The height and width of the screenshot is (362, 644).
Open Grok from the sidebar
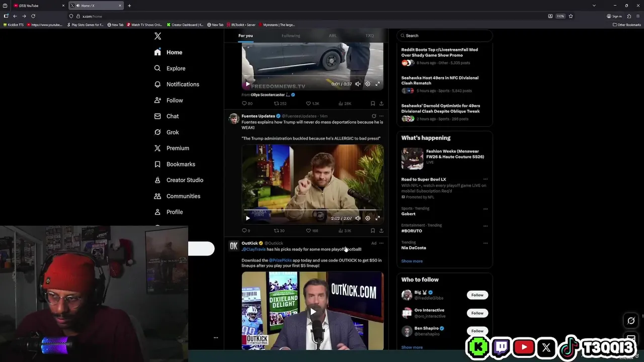point(167,132)
